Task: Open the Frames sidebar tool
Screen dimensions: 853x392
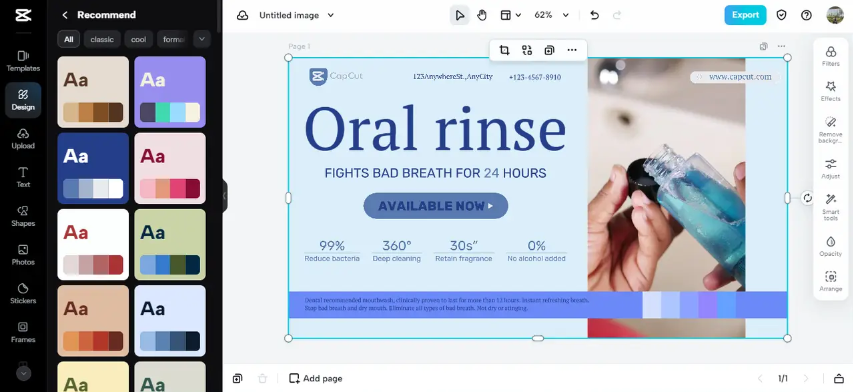Action: tap(23, 332)
